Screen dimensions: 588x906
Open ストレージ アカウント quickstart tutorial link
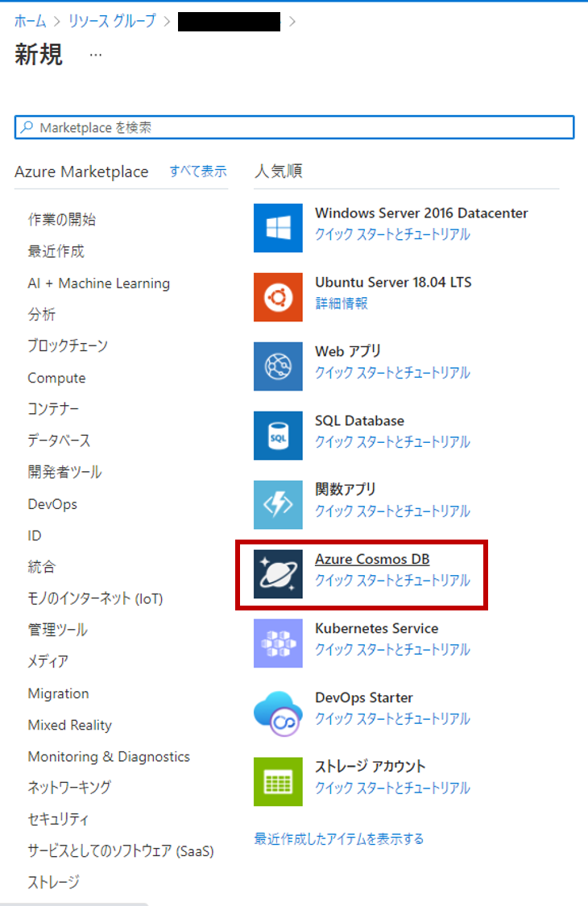pyautogui.click(x=392, y=788)
